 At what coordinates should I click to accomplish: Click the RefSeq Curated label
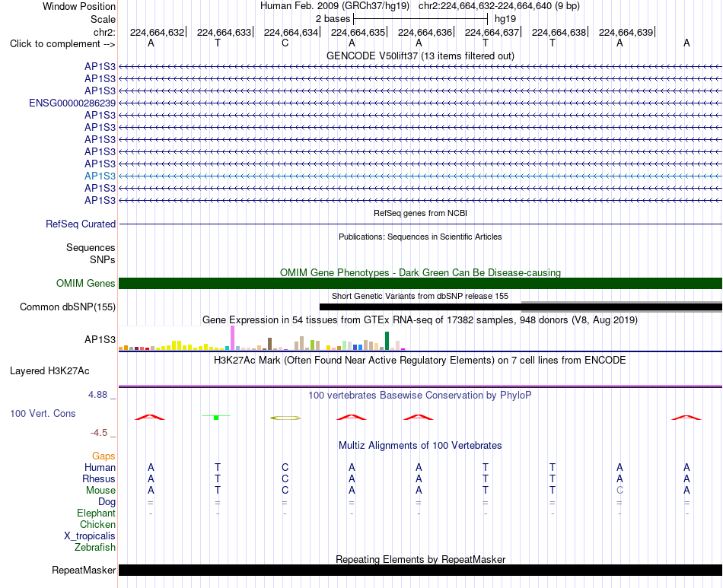[x=81, y=224]
